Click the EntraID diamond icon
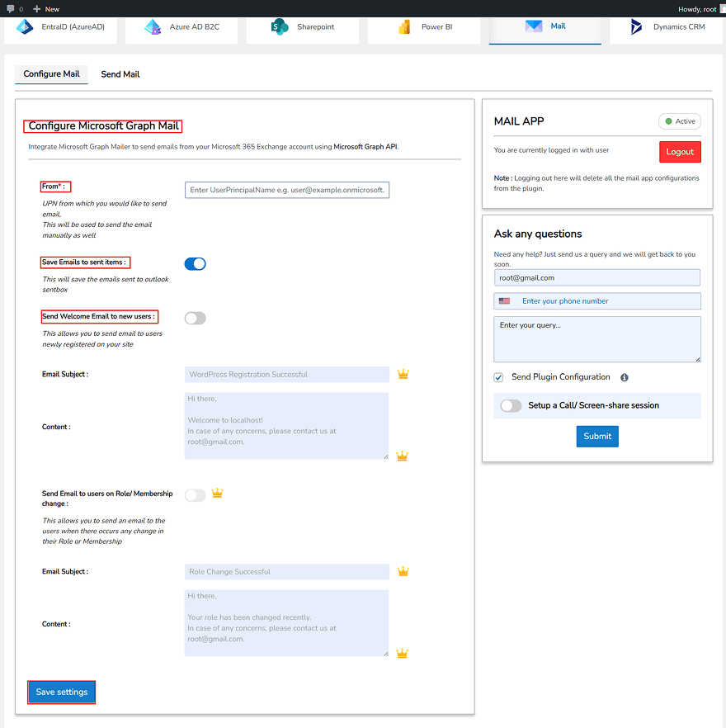This screenshot has height=728, width=726. pos(25,27)
